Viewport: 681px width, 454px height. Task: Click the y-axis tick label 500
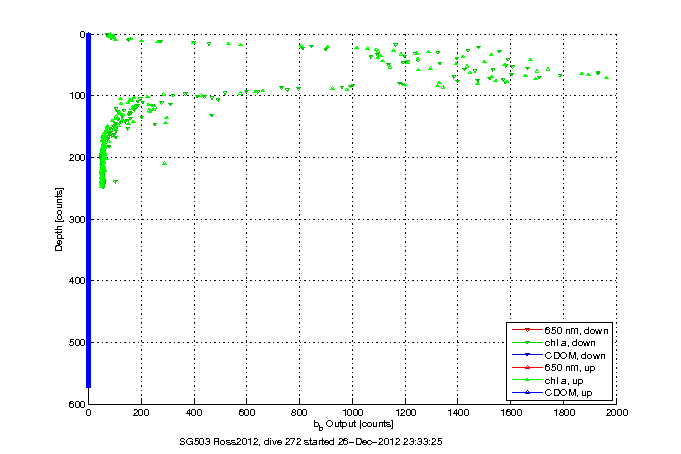click(x=77, y=342)
